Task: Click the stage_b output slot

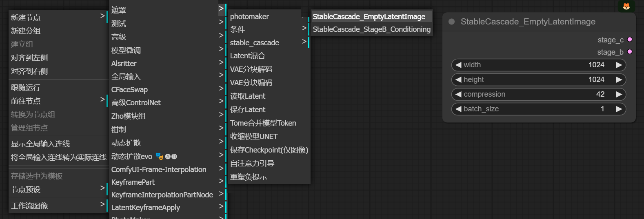Action: click(630, 52)
